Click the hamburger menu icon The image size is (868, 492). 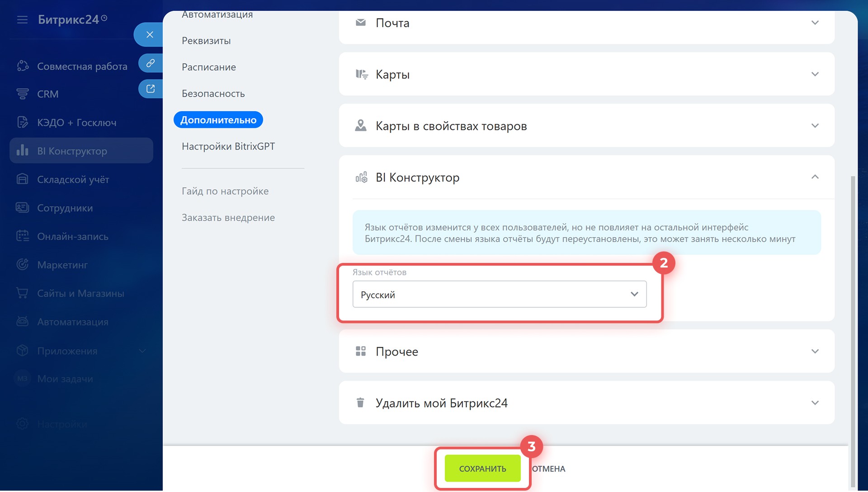click(x=22, y=19)
